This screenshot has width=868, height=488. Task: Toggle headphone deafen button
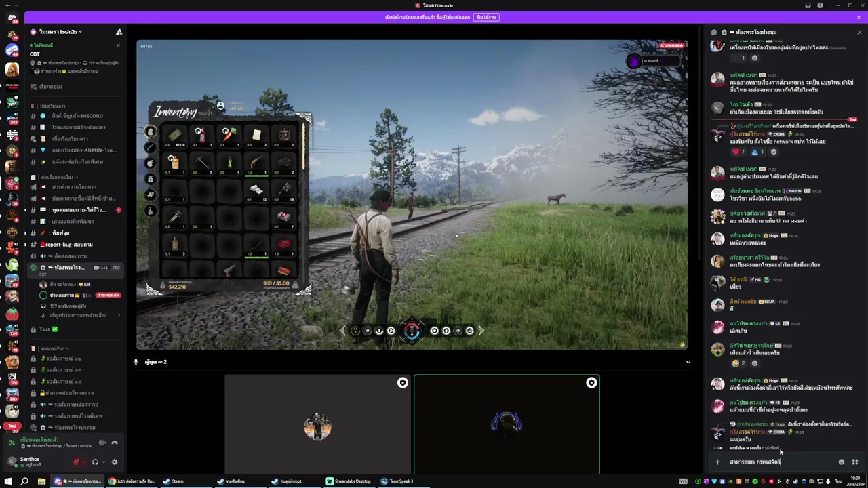[95, 462]
